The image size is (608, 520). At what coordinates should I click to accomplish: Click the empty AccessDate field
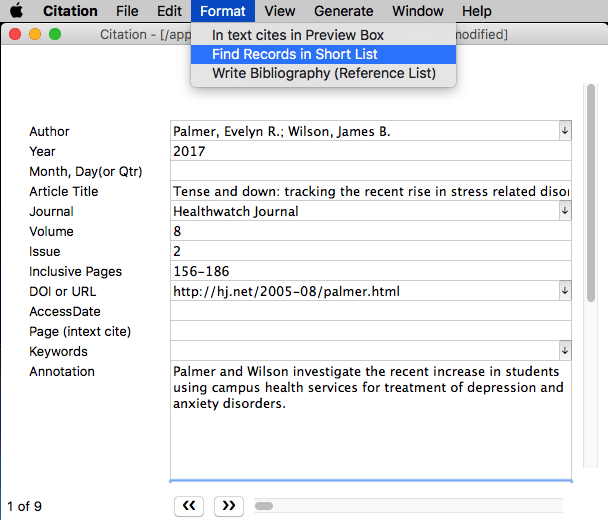[370, 311]
